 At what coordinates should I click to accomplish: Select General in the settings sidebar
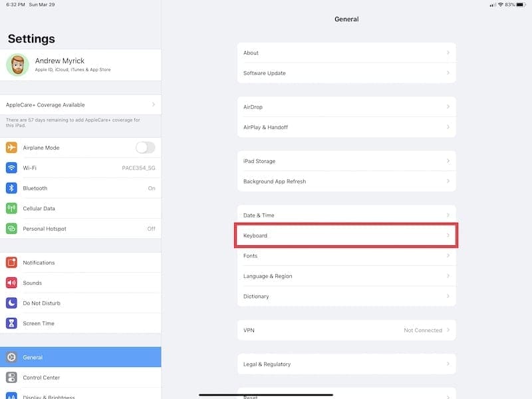tap(80, 357)
